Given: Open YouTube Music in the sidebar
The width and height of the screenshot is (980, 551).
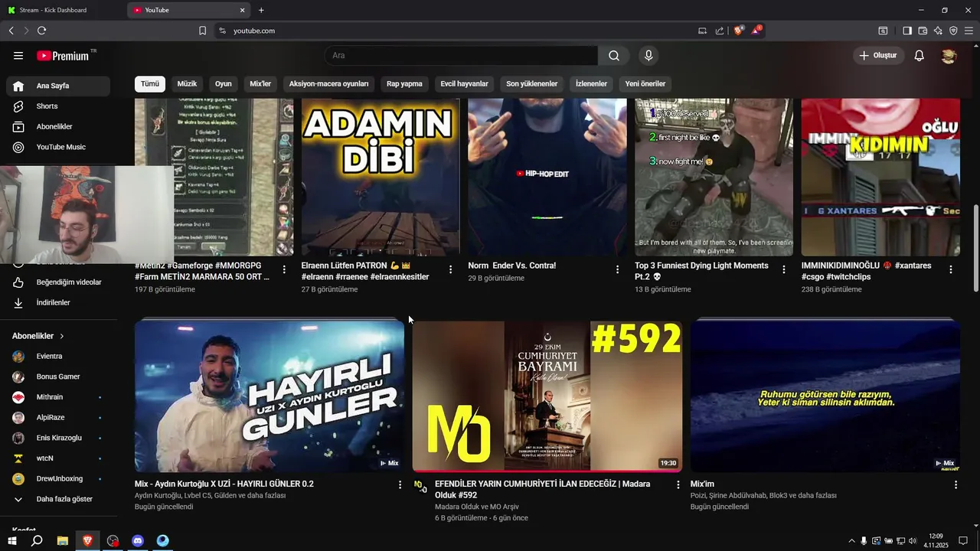Looking at the screenshot, I should click(58, 147).
